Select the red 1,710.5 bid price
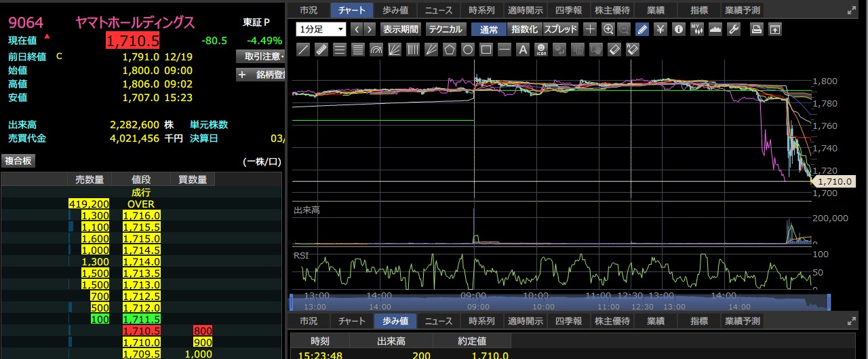Viewport: 868px width, 359px height. [x=142, y=330]
